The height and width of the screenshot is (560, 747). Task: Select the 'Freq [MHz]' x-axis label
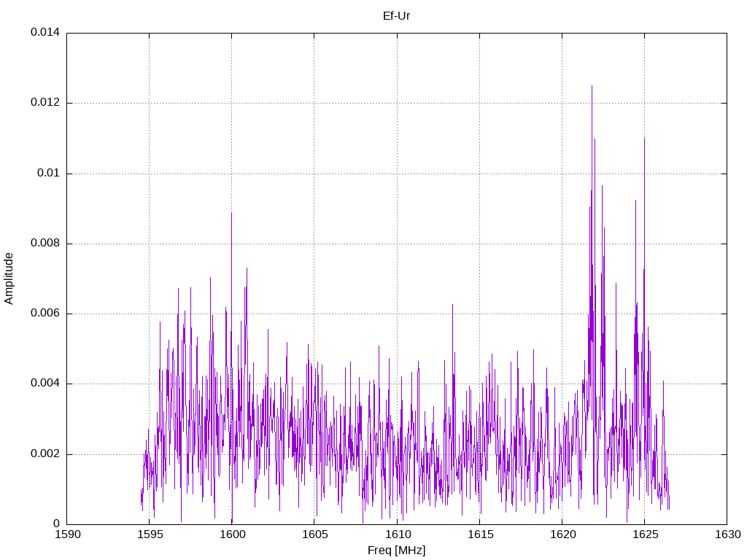396,551
